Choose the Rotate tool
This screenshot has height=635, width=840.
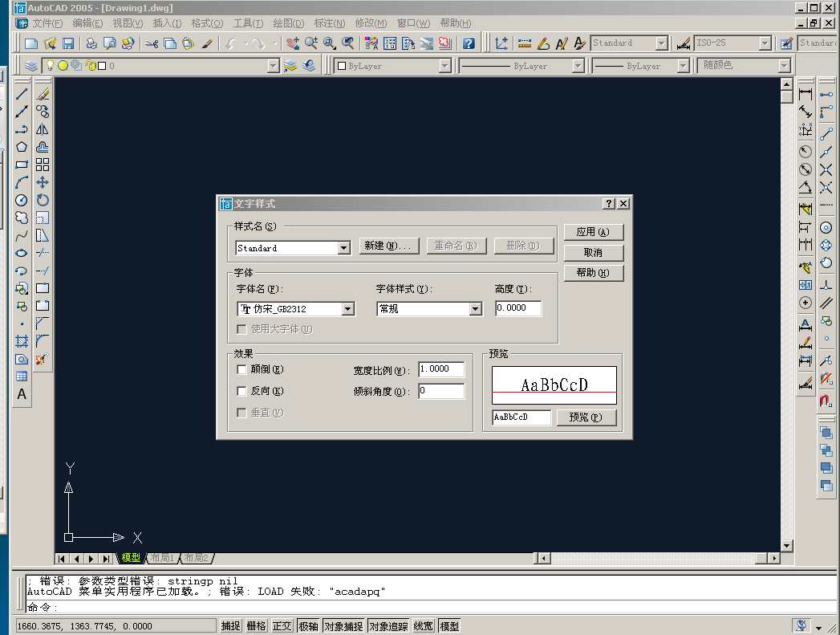[43, 200]
